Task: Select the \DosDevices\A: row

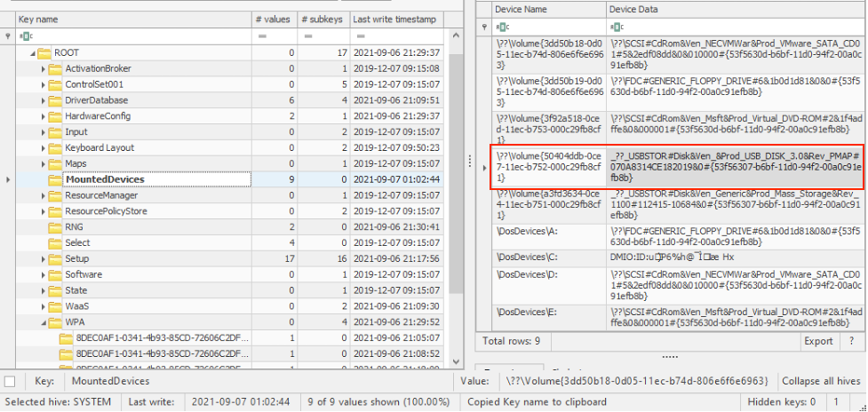Action: coord(677,237)
